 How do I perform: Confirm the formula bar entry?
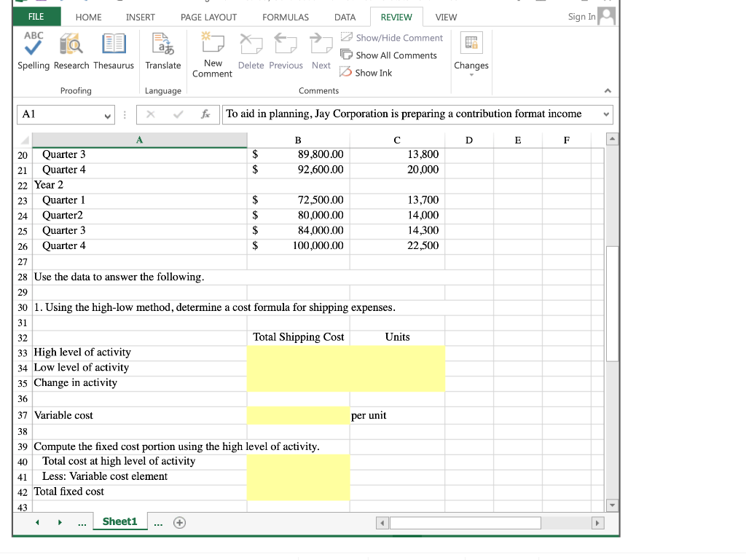[x=178, y=114]
